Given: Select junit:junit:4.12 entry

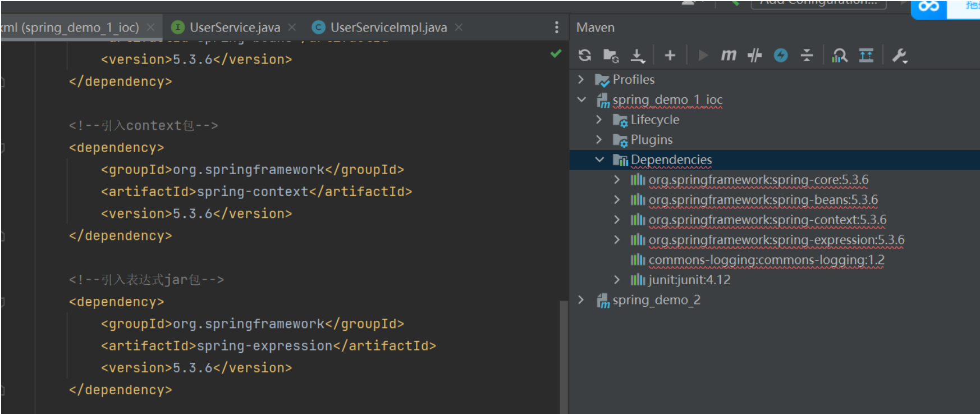Looking at the screenshot, I should (x=689, y=280).
